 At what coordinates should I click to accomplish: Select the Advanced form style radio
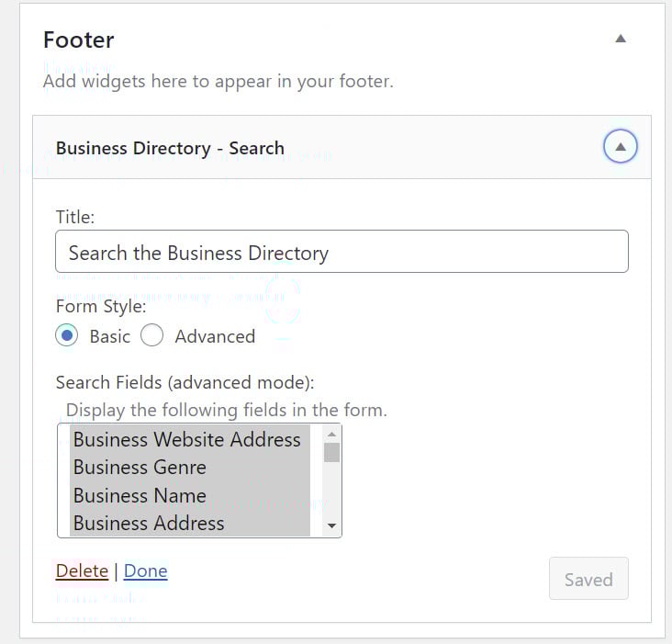[x=151, y=335]
